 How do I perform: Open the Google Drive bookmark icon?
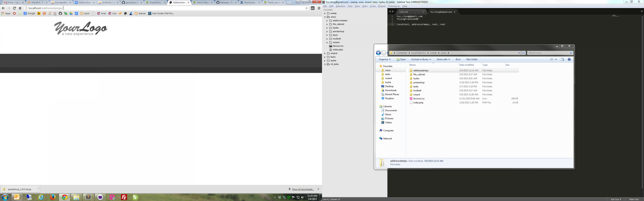click(x=71, y=13)
